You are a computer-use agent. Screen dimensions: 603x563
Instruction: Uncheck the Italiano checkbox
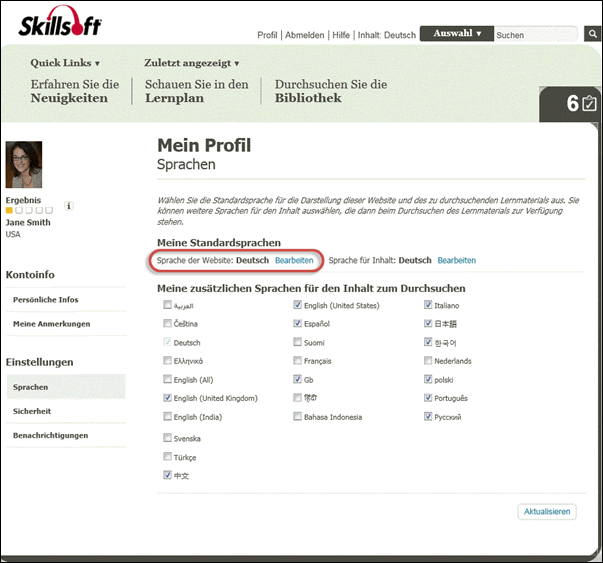[x=428, y=305]
